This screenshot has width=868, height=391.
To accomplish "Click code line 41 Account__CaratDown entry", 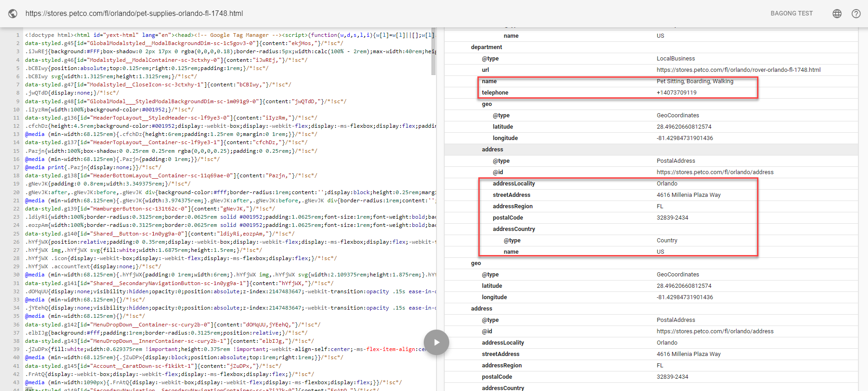I will pos(153,366).
